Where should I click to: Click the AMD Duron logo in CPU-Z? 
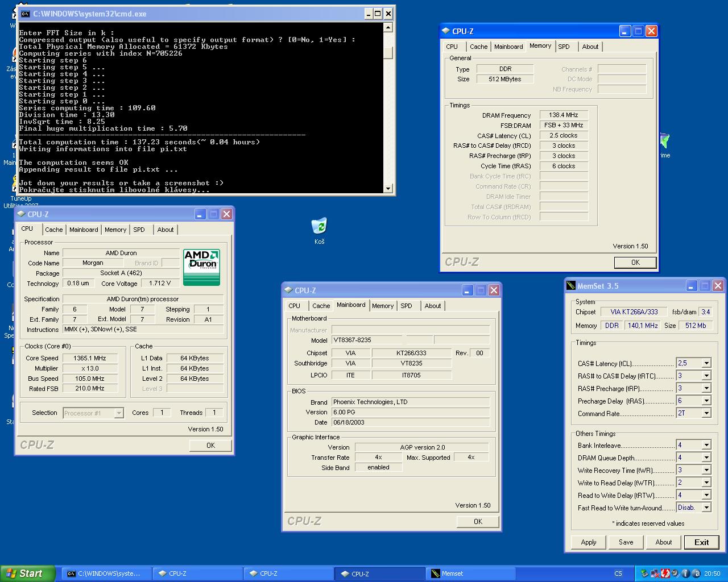pos(201,267)
